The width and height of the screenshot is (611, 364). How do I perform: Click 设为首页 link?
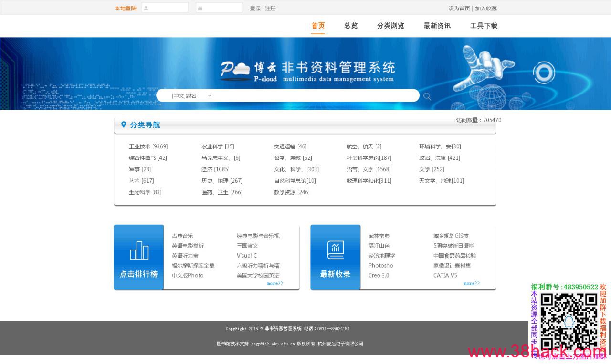tap(459, 9)
